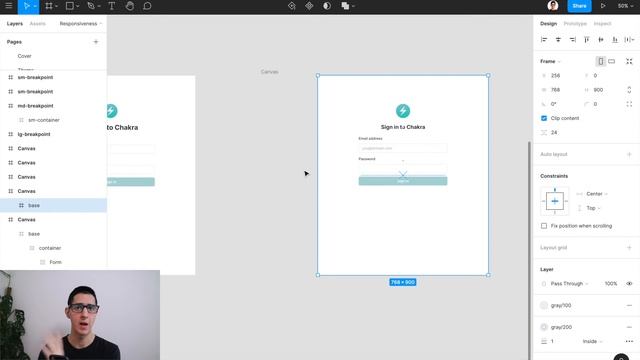The width and height of the screenshot is (640, 360).
Task: Switch to the Design tab
Action: point(548,24)
